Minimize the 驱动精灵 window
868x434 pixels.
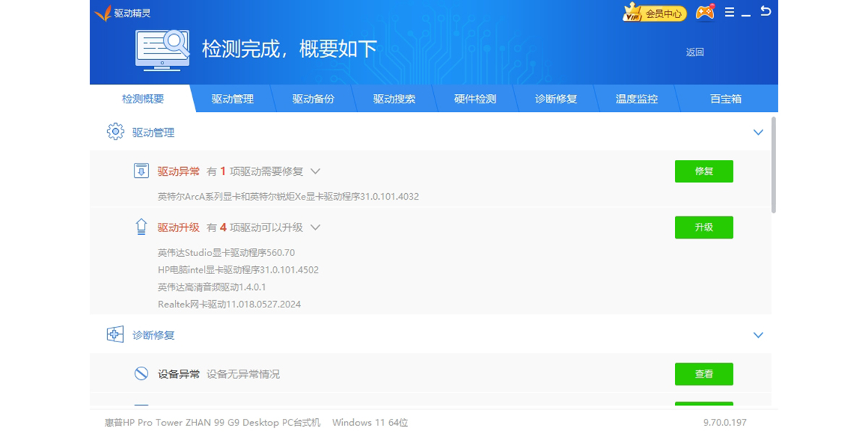[746, 14]
